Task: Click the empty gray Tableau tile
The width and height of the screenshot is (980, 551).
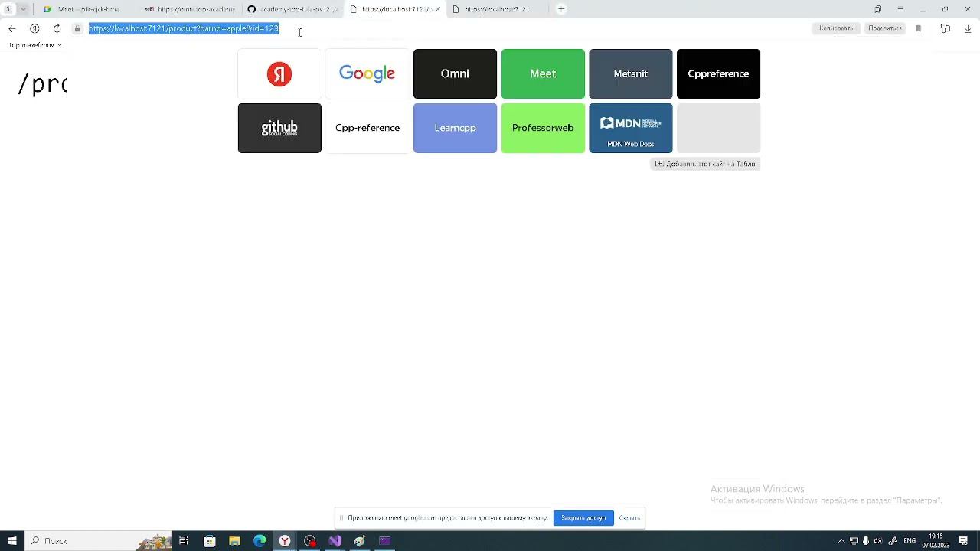Action: [718, 128]
